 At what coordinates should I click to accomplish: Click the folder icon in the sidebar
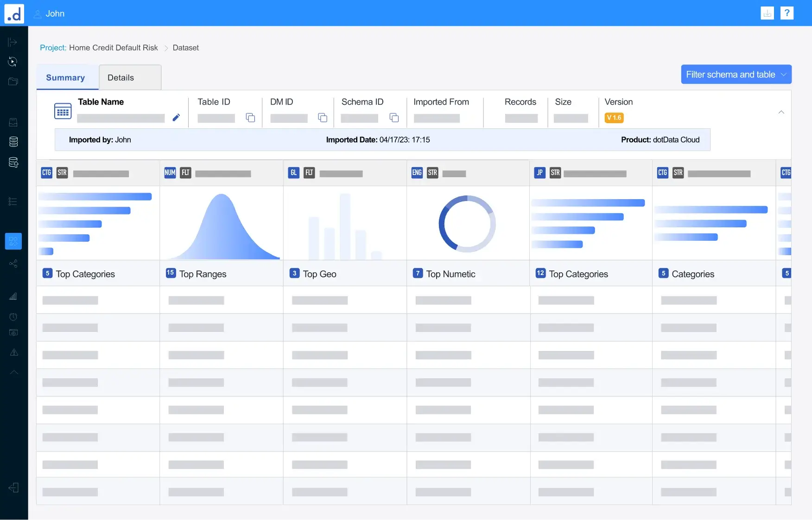click(13, 81)
